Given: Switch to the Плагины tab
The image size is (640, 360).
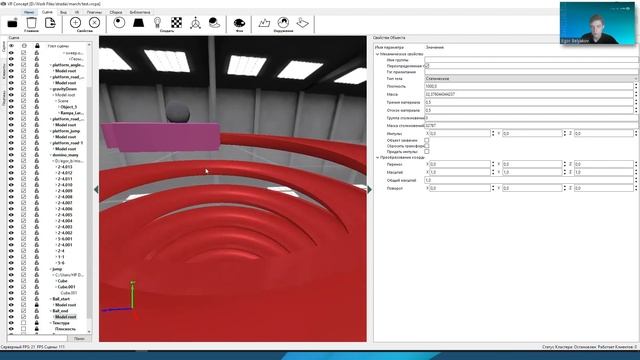Looking at the screenshot, I should pos(94,12).
